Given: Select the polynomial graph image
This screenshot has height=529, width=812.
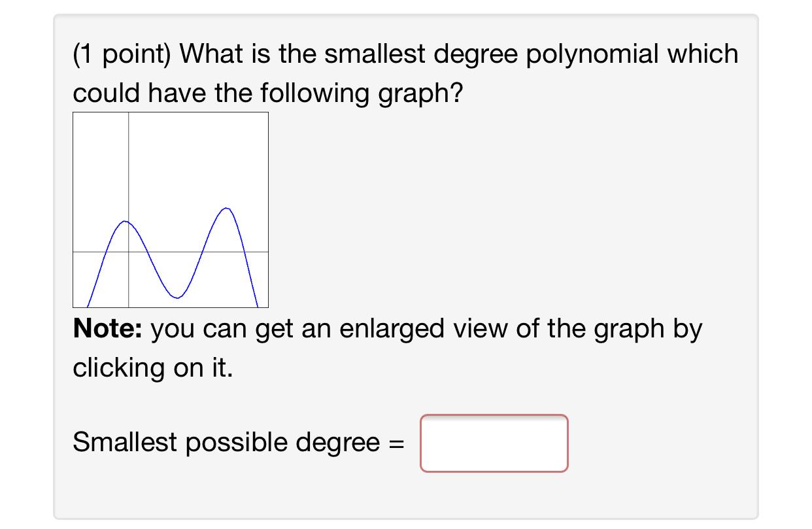Looking at the screenshot, I should click(x=170, y=209).
